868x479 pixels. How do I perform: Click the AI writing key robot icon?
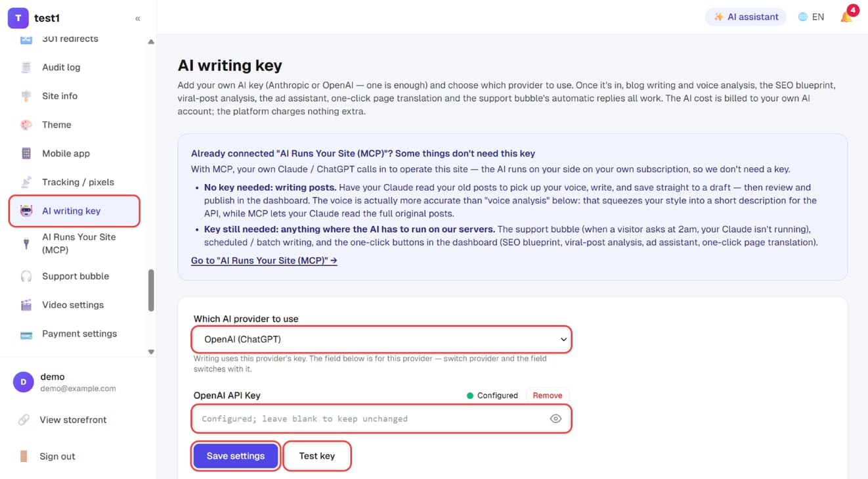click(26, 211)
